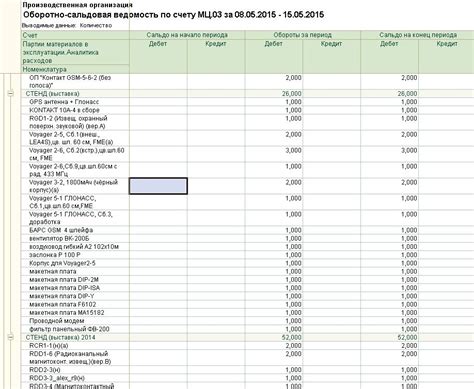Collapse the СТЕНД (выставка) group
This screenshot has width=474, height=389.
click(10, 94)
